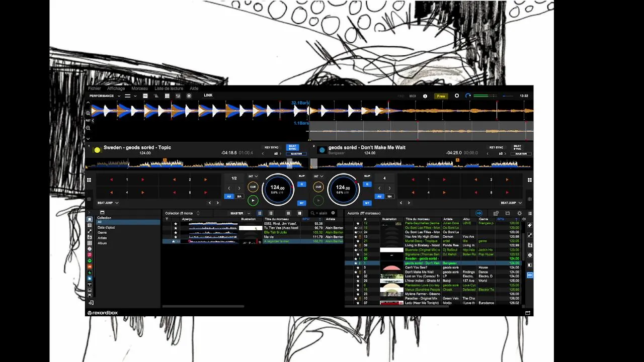Click the Automix blue arrow icon

(479, 213)
